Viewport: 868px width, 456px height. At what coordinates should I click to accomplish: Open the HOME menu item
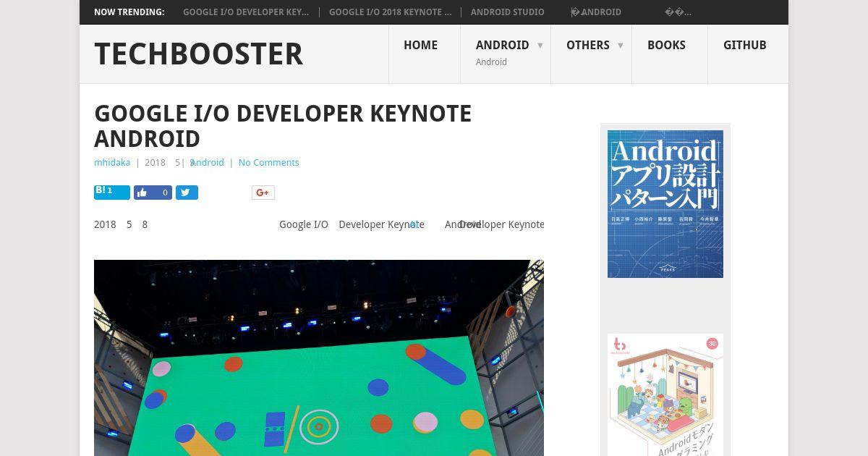(421, 45)
